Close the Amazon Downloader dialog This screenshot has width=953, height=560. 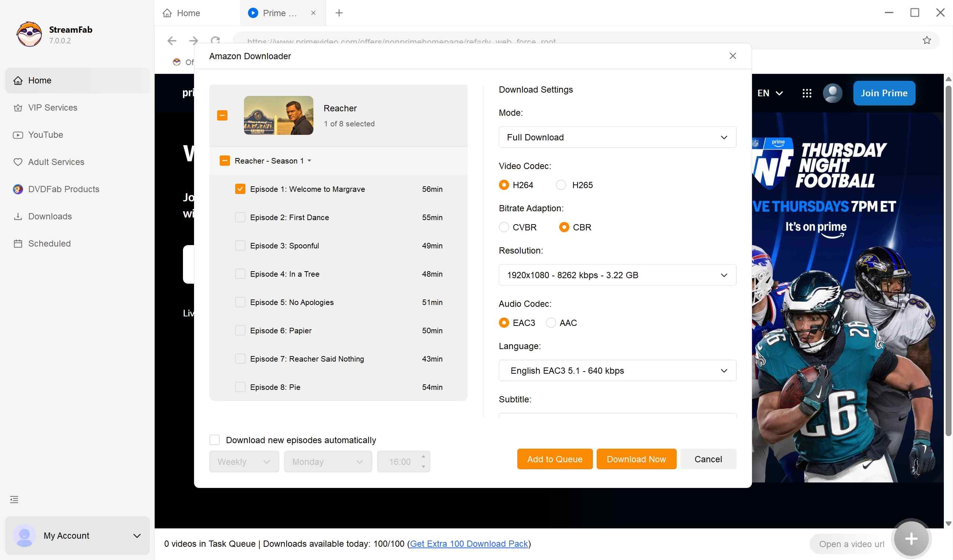coord(733,56)
